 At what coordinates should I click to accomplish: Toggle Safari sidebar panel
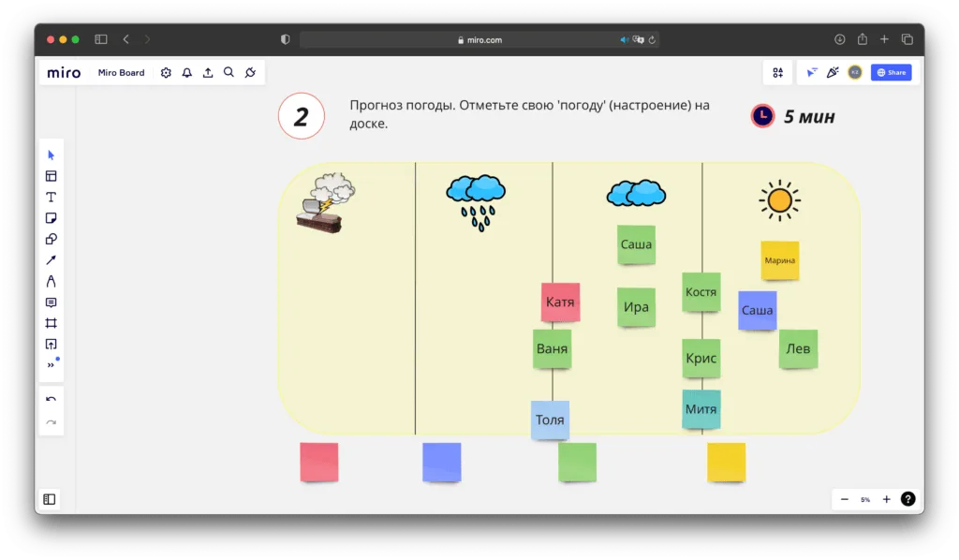pyautogui.click(x=101, y=39)
